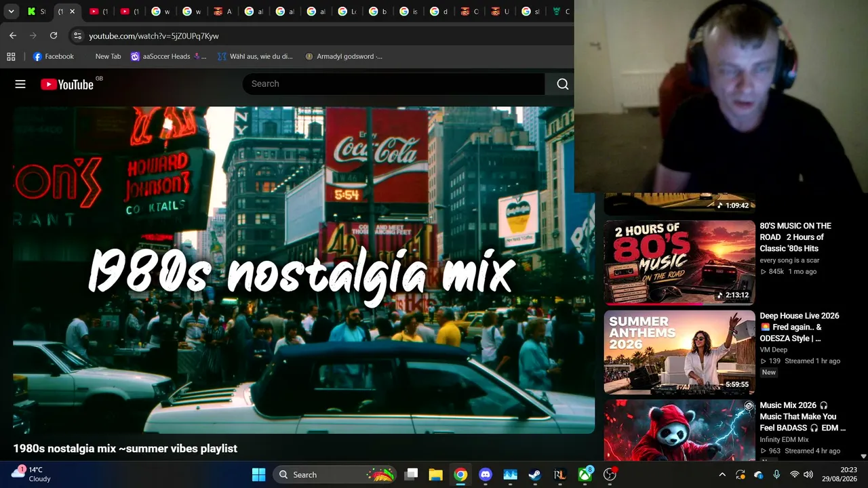Open the New Tab bookmark
The height and width of the screenshot is (488, 868).
point(108,56)
